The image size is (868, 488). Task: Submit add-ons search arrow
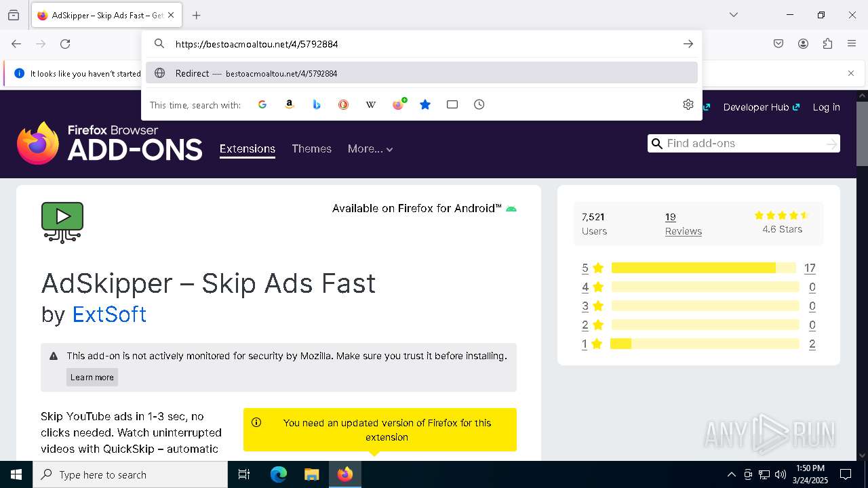tap(831, 143)
